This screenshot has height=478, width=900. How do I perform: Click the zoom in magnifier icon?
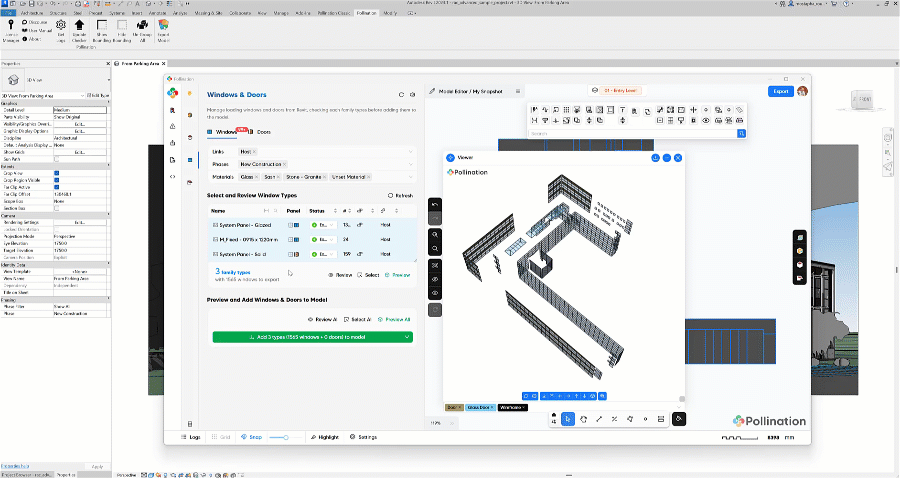(x=435, y=235)
